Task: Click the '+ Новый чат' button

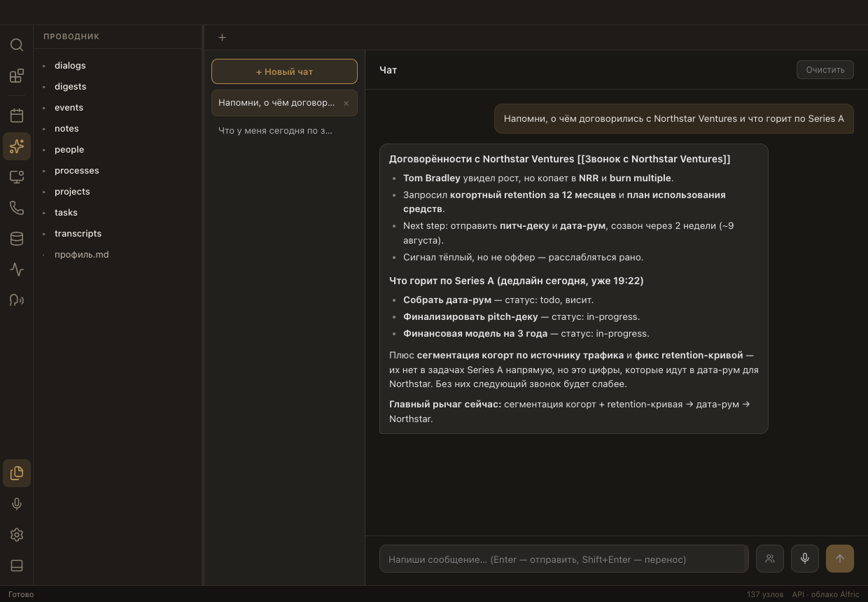Action: point(284,71)
